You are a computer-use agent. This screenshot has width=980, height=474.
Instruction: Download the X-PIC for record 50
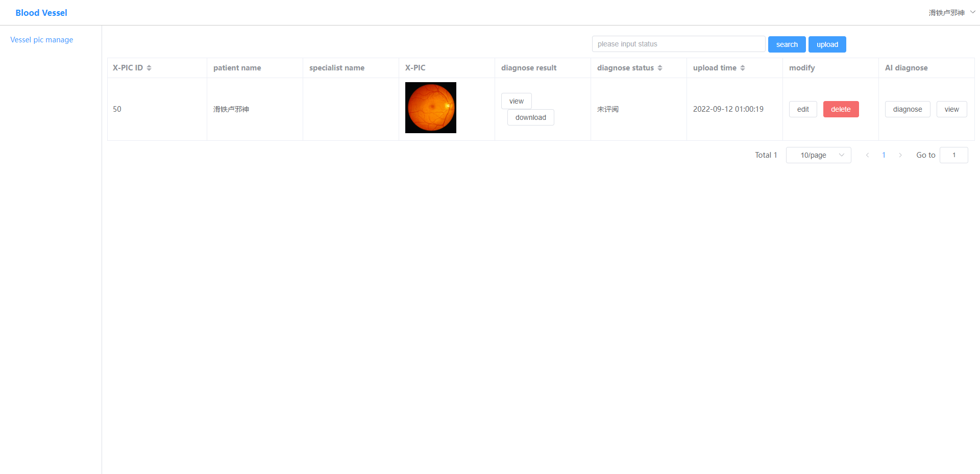[530, 117]
